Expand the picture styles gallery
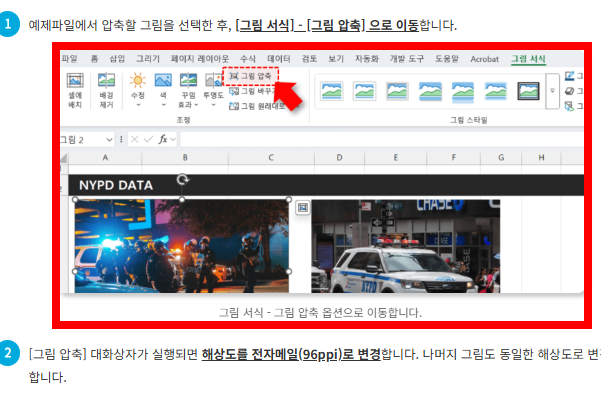The image size is (601, 398). 552,91
